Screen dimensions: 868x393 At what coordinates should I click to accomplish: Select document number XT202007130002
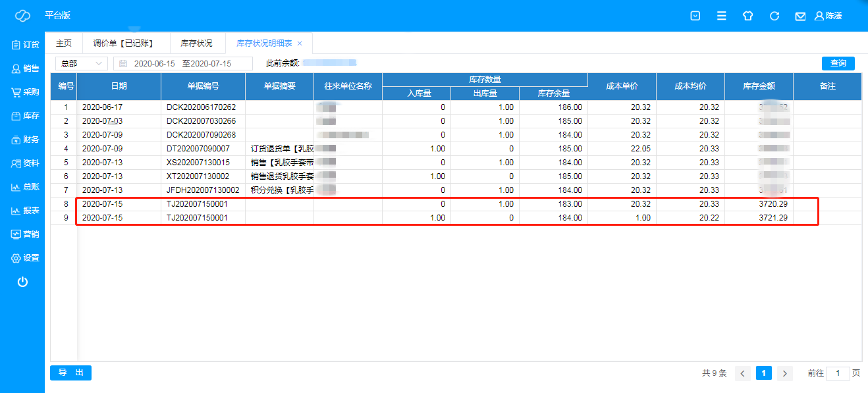pyautogui.click(x=198, y=176)
